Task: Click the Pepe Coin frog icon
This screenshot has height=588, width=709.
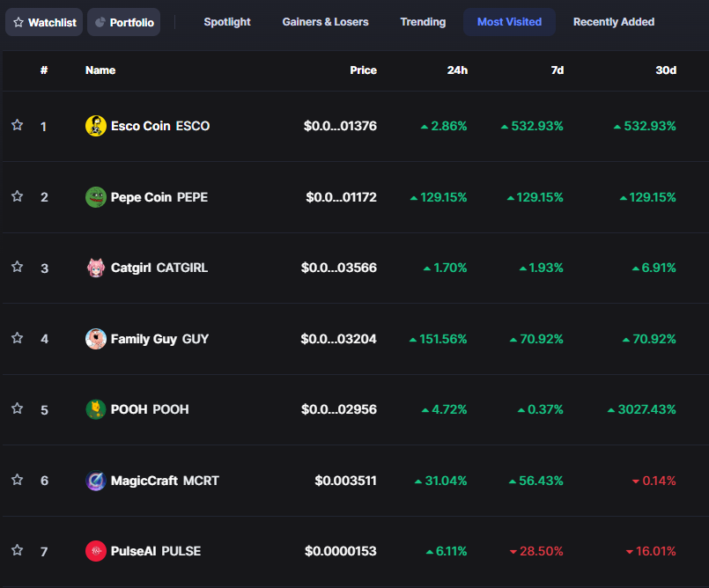Action: [96, 197]
